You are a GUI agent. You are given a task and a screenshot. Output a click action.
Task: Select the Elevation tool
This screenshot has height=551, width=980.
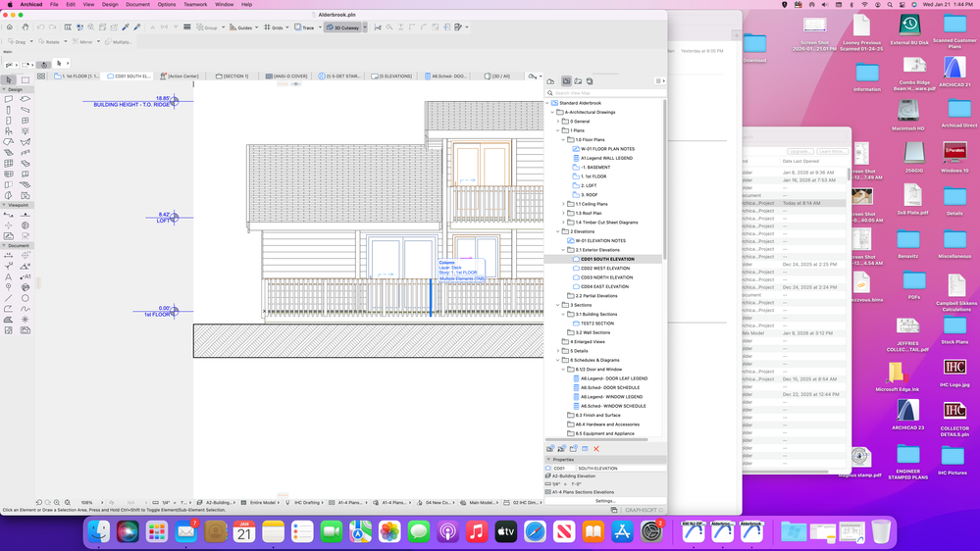coord(25,215)
